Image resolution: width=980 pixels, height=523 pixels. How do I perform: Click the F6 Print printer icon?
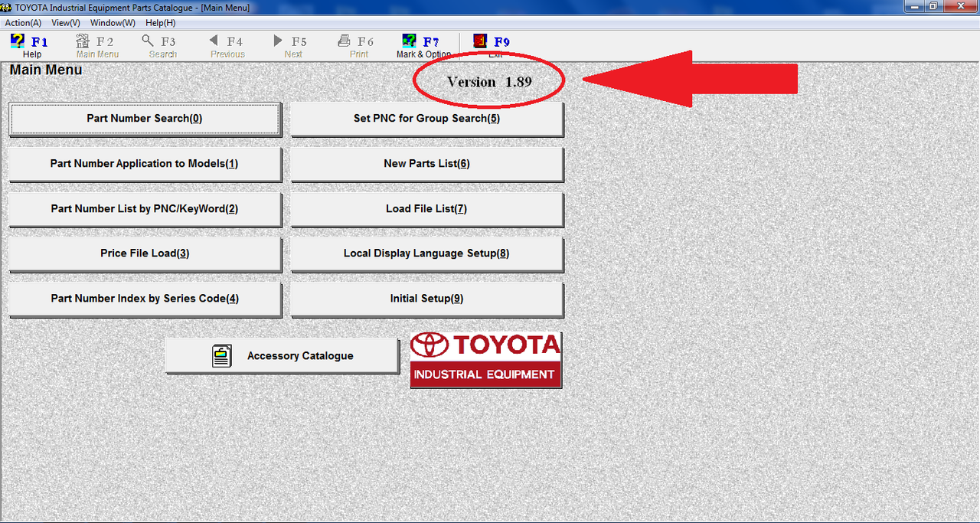[345, 41]
